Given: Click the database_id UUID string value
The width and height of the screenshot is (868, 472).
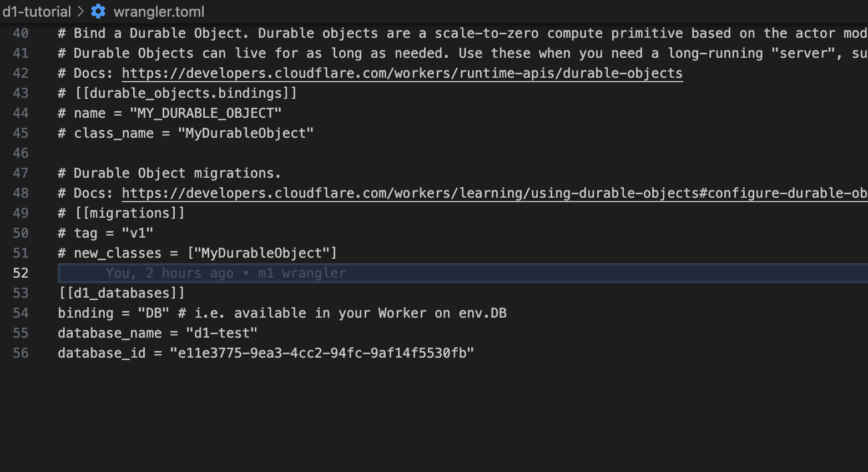Looking at the screenshot, I should [322, 353].
